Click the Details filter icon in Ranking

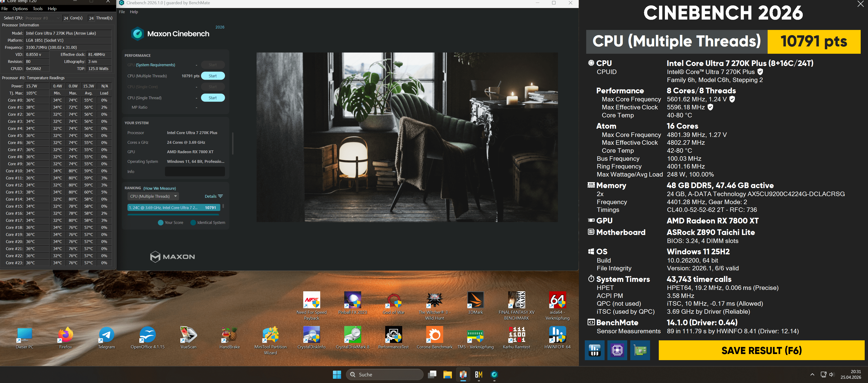[x=220, y=196]
